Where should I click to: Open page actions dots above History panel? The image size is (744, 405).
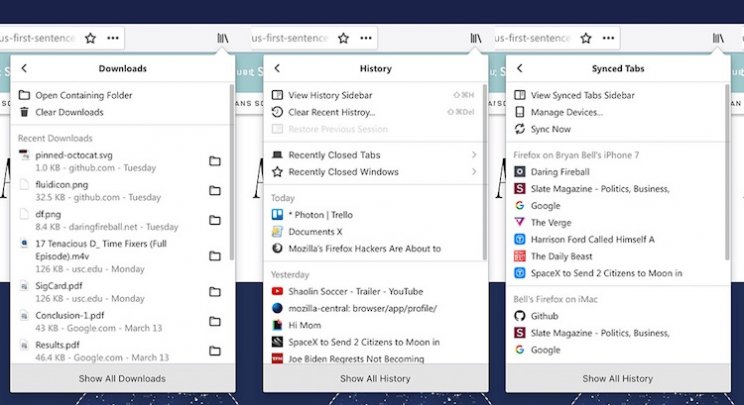366,38
